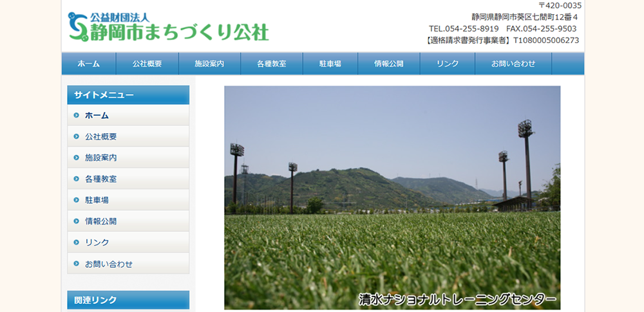This screenshot has height=312, width=644.
Task: Select リンク in the site menu sidebar
Action: pyautogui.click(x=128, y=243)
